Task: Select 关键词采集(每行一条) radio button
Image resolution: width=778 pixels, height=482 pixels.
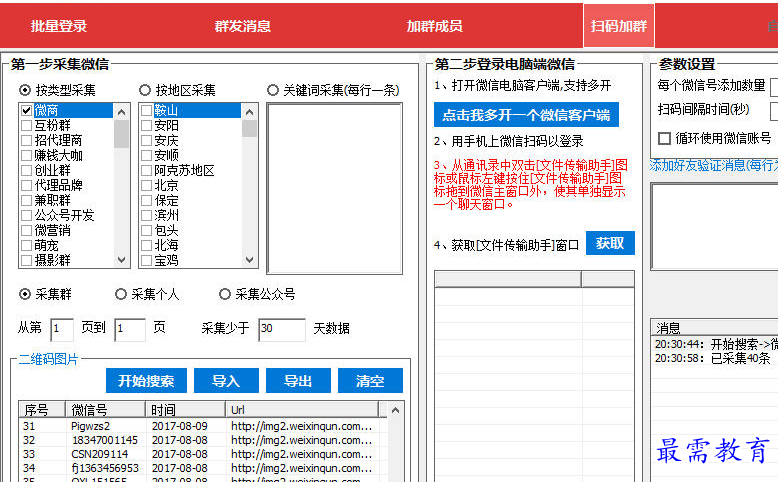Action: click(x=273, y=90)
